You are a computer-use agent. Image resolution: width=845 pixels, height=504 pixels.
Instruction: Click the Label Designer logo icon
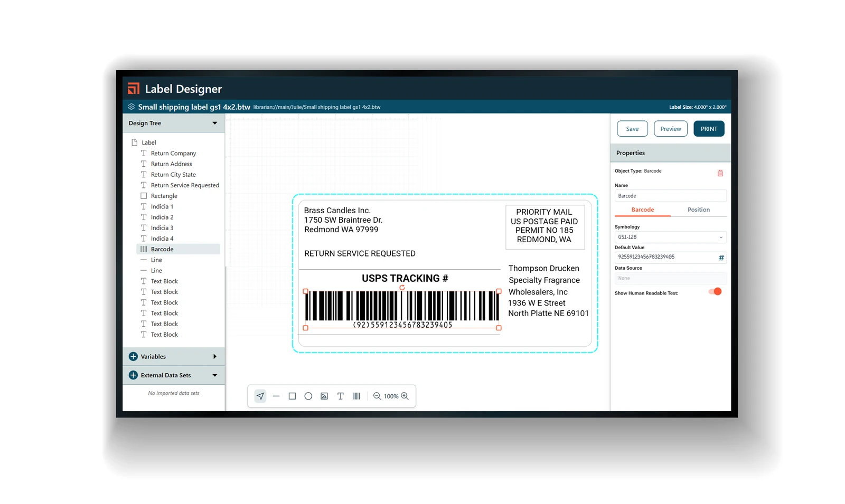tap(134, 89)
